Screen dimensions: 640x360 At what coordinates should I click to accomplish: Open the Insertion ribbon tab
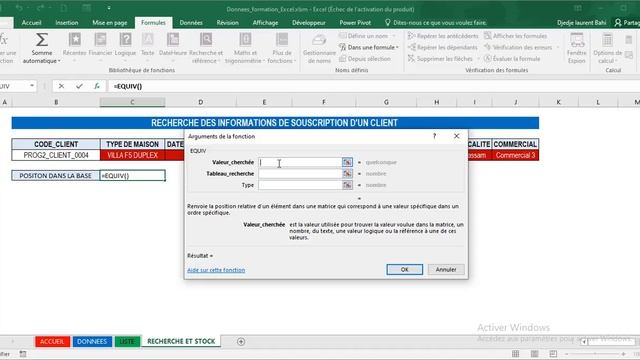[x=67, y=23]
